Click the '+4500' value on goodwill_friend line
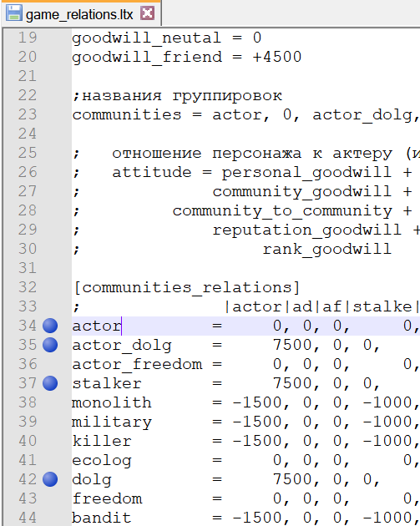420x526 pixels. click(x=277, y=57)
